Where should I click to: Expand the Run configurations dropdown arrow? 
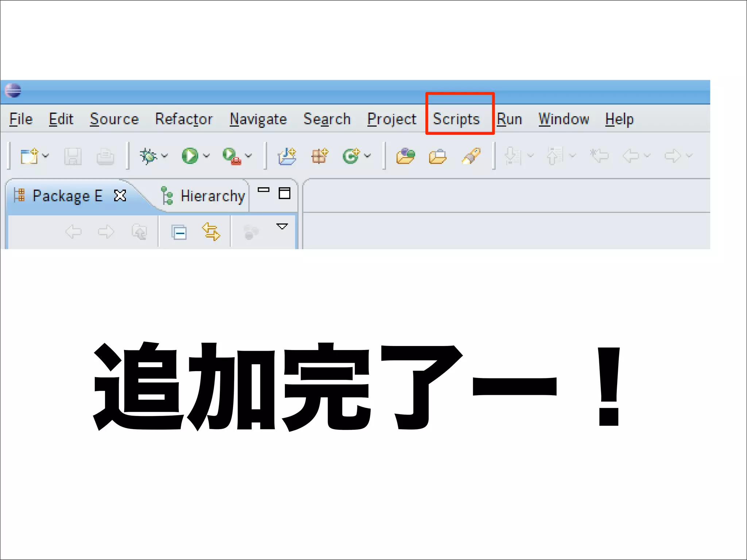coord(206,156)
